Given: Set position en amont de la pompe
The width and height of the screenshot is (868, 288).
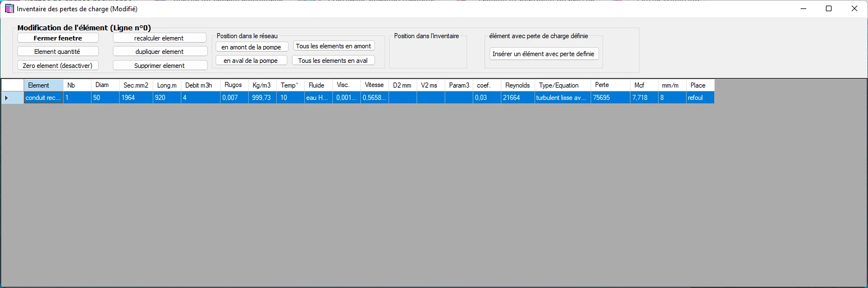Looking at the screenshot, I should (252, 47).
